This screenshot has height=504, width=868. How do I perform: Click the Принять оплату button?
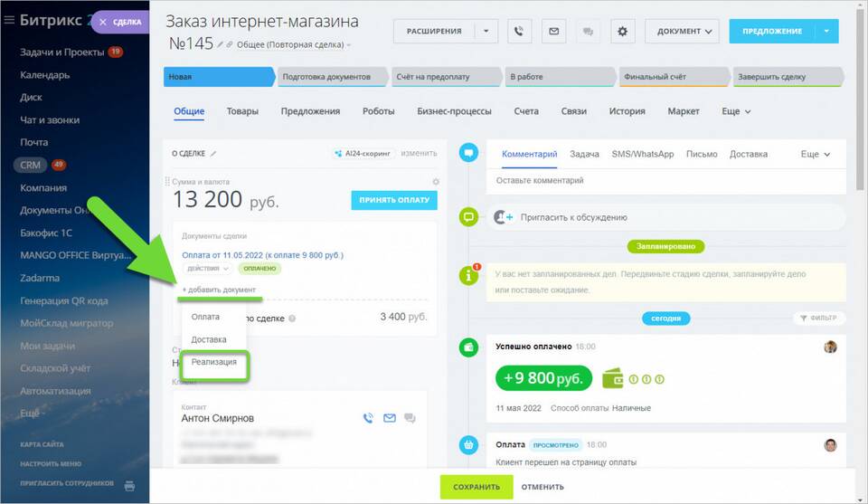click(393, 200)
